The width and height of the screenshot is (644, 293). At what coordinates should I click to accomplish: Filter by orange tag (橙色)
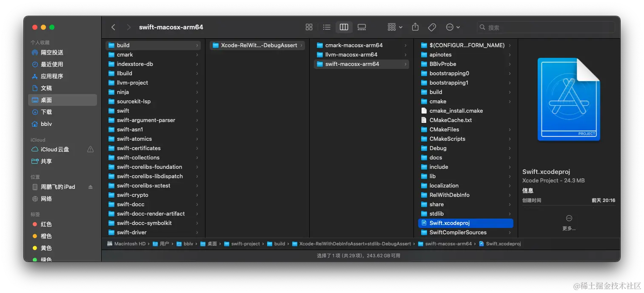tap(63, 236)
